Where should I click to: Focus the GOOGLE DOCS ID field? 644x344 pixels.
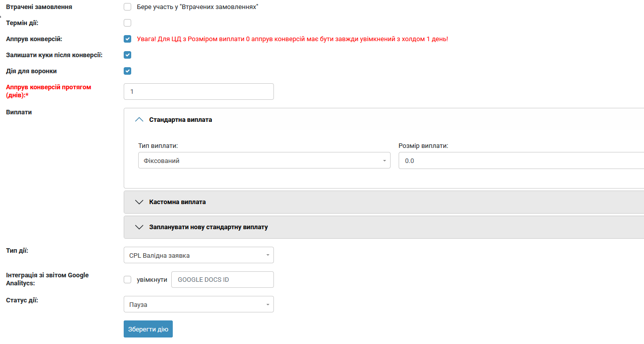(x=222, y=280)
